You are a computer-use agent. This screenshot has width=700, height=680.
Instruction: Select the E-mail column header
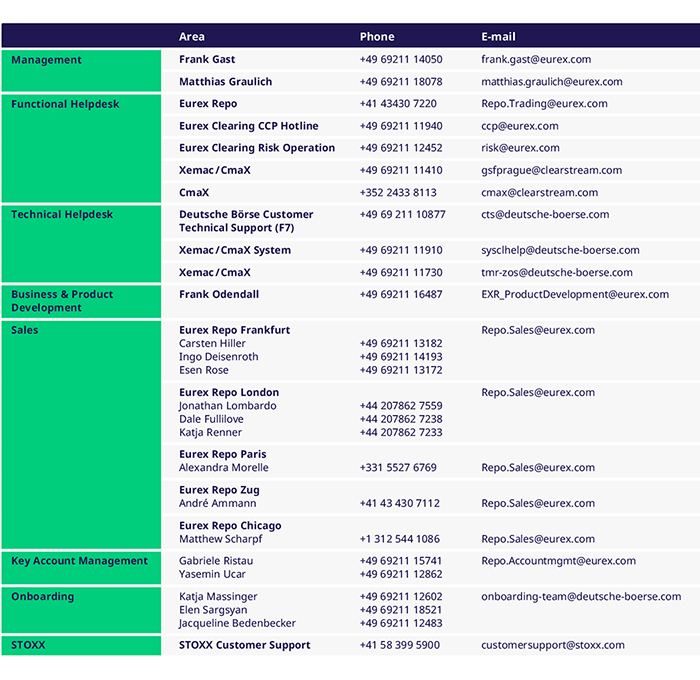point(498,37)
